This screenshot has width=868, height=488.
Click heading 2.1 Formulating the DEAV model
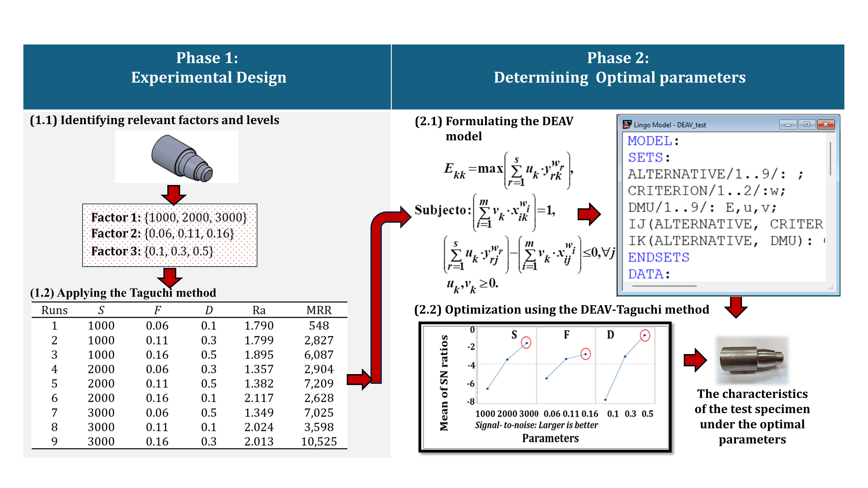coord(494,129)
